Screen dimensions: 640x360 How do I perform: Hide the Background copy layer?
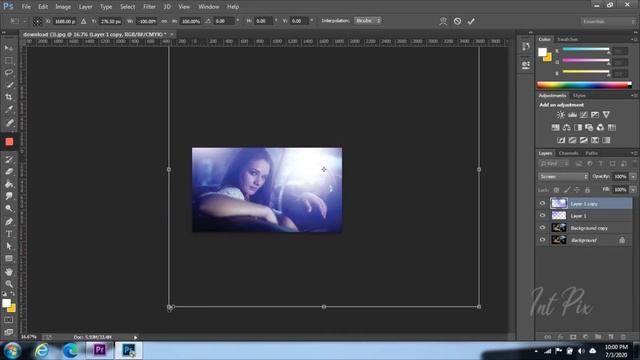coord(542,228)
